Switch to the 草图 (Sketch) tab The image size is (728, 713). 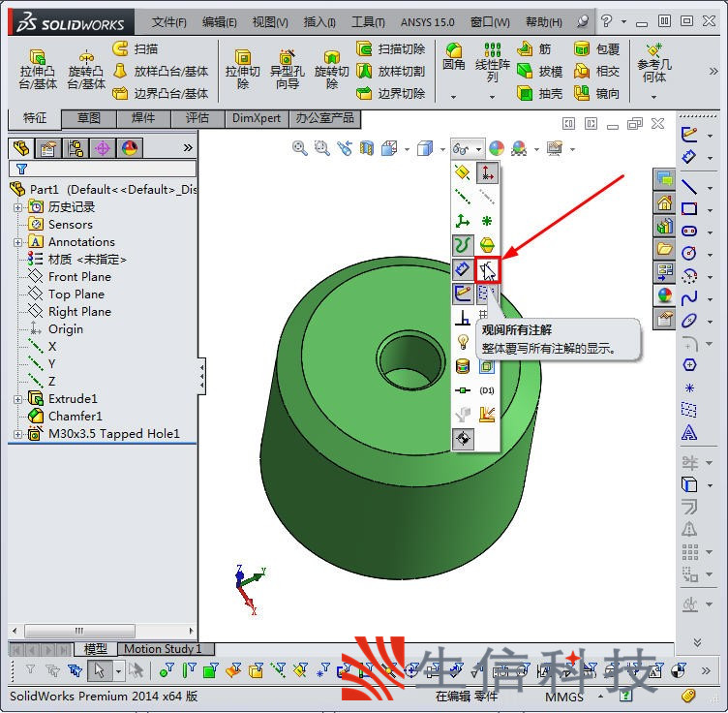click(x=89, y=118)
